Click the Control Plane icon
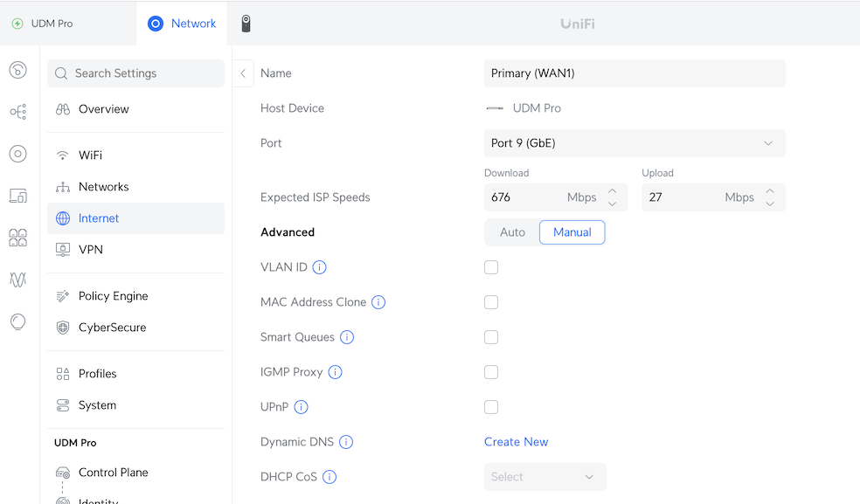Viewport: 860px width, 504px height. [63, 473]
